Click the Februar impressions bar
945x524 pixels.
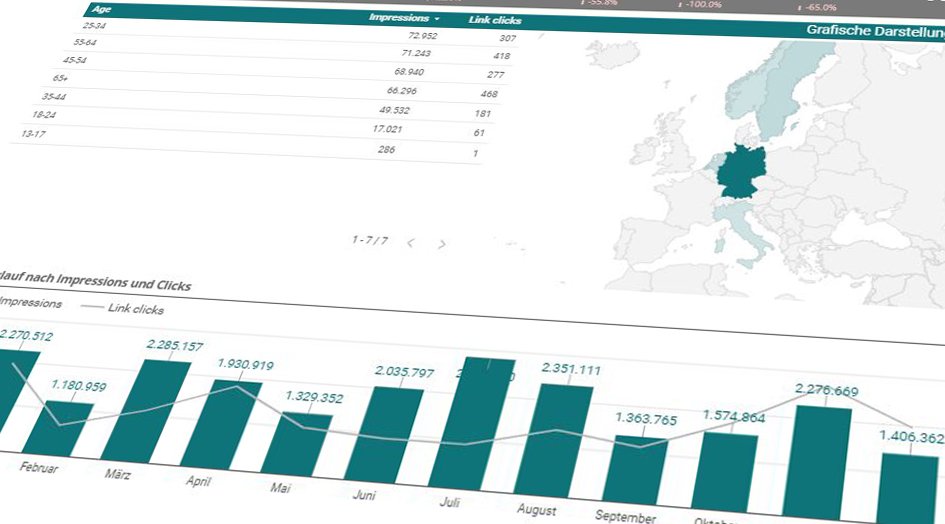tap(58, 429)
